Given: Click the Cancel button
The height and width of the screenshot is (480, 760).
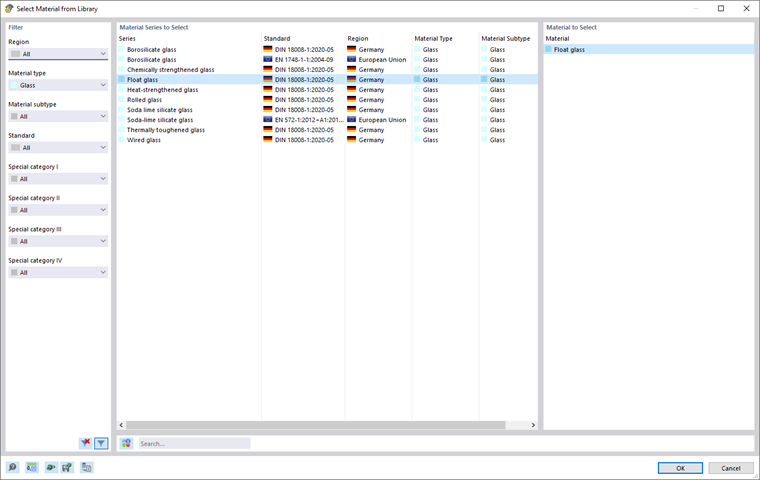Looking at the screenshot, I should (x=730, y=468).
